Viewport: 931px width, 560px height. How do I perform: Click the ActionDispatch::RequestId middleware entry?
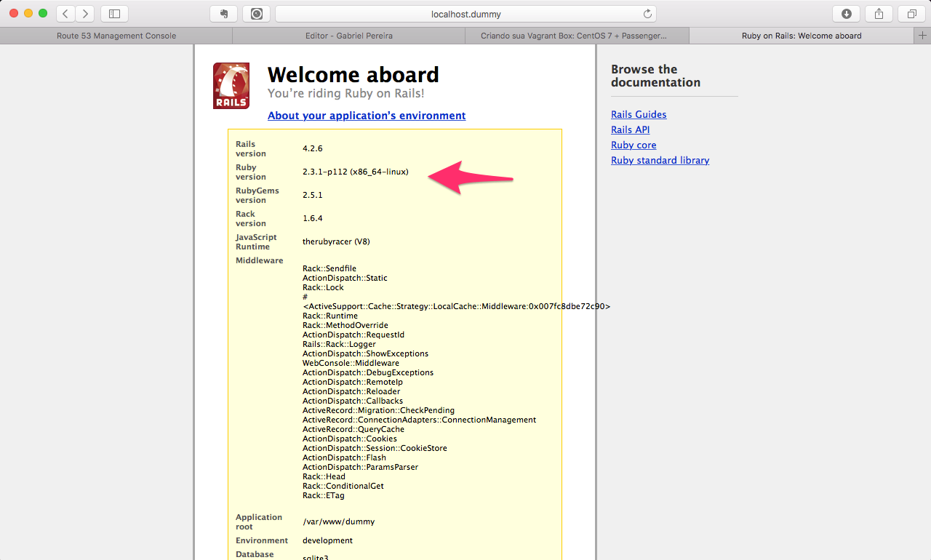(353, 335)
